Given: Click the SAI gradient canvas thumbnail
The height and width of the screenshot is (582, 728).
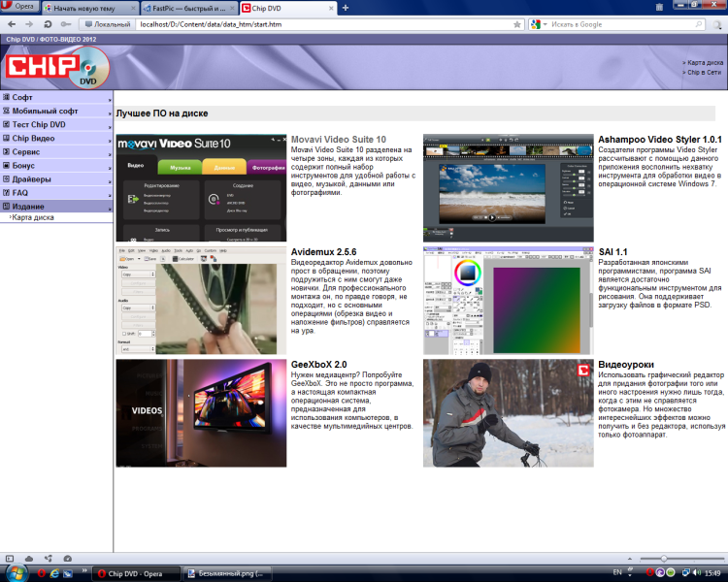Looking at the screenshot, I should point(509,301).
